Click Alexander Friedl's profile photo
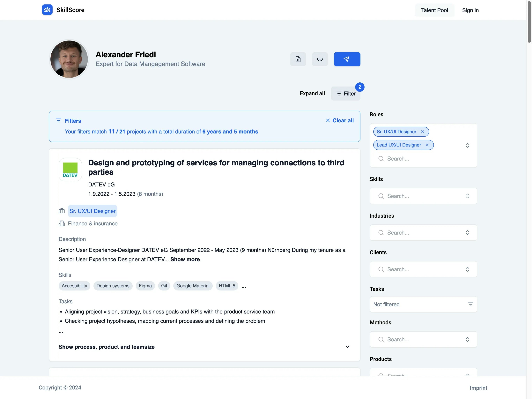Screen dimensions: 532x399 point(69,59)
